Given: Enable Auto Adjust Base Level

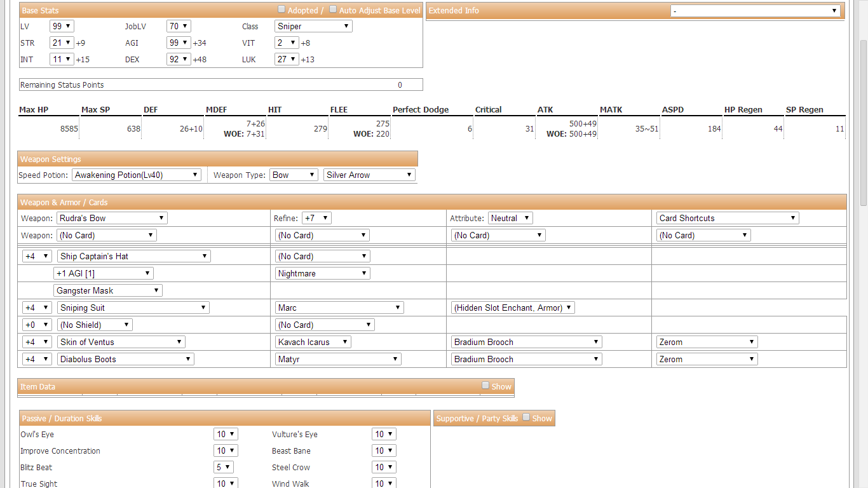Looking at the screenshot, I should pos(332,9).
